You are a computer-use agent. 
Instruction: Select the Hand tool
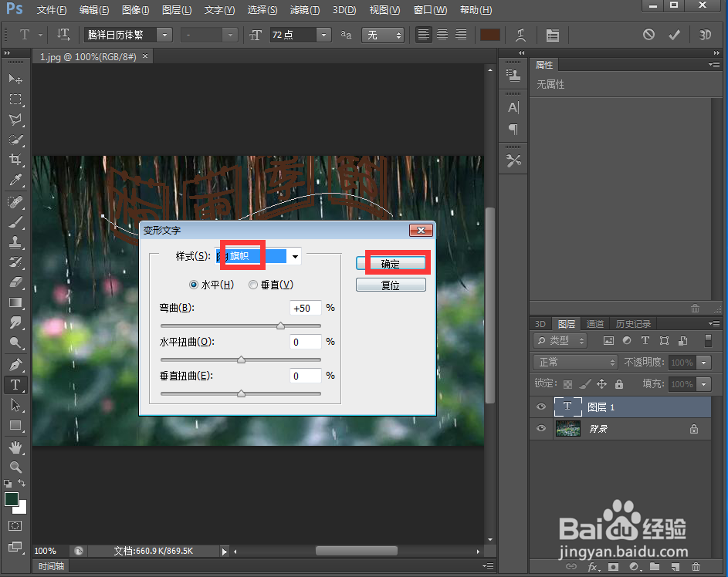pos(15,447)
